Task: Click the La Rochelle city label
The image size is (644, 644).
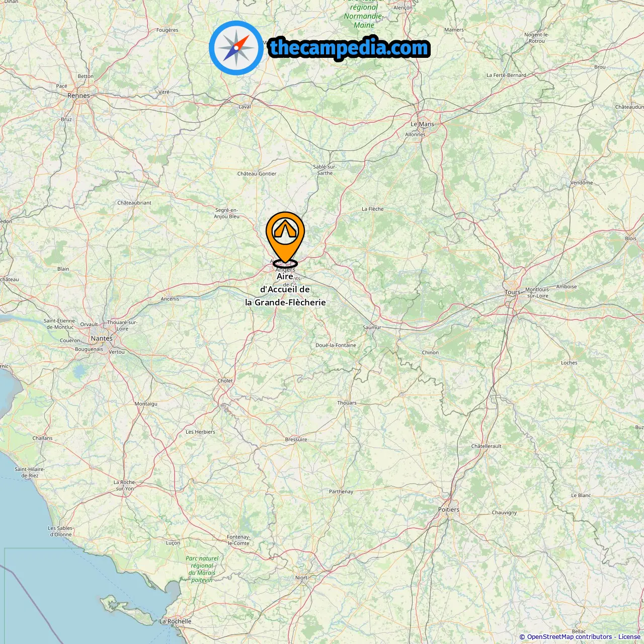Action: click(x=175, y=621)
